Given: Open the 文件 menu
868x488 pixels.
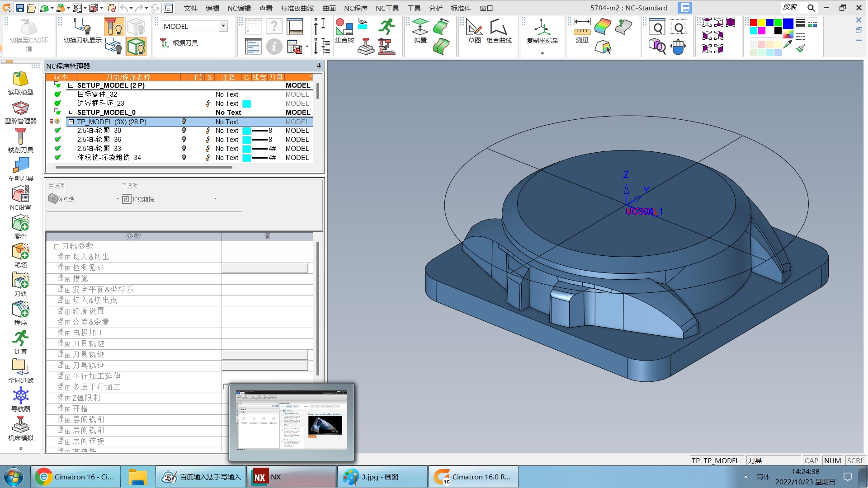Looking at the screenshot, I should (190, 8).
